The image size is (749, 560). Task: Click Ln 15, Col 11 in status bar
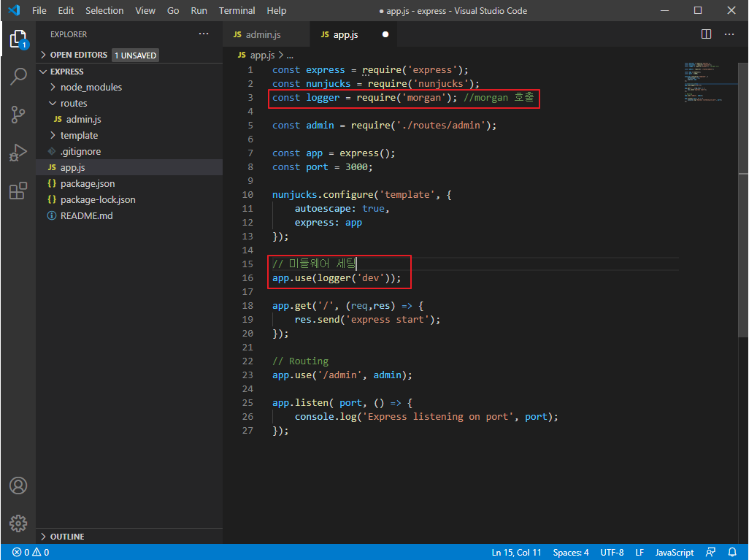click(x=516, y=553)
